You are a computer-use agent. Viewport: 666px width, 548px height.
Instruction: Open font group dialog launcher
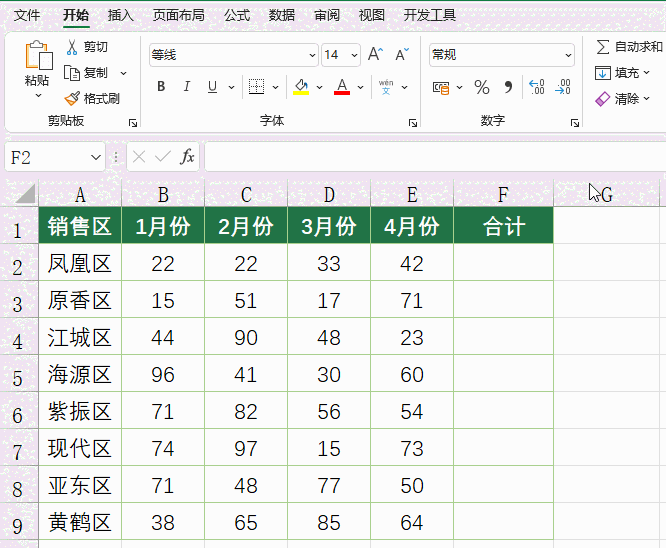(x=413, y=123)
